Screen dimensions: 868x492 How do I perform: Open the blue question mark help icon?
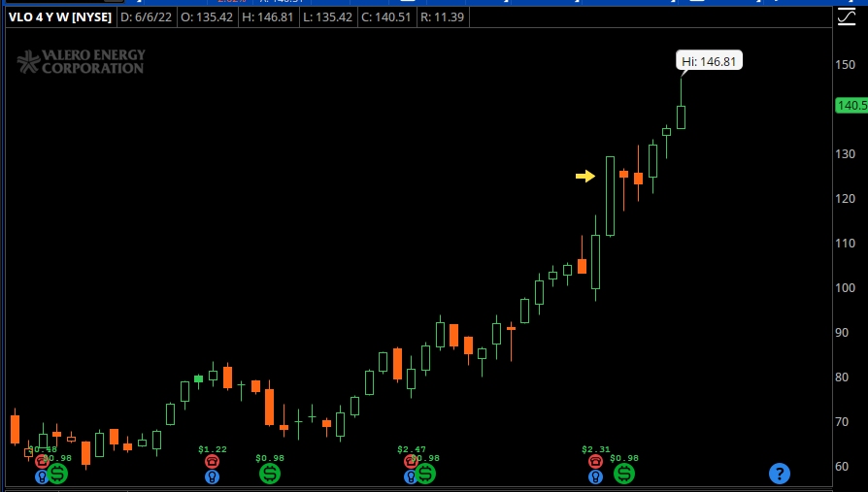point(779,474)
